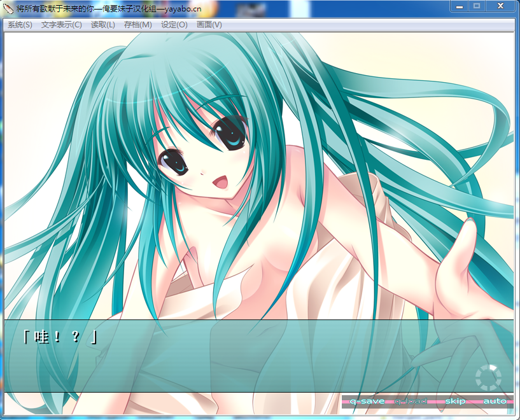Maximize the game window

[x=476, y=6]
